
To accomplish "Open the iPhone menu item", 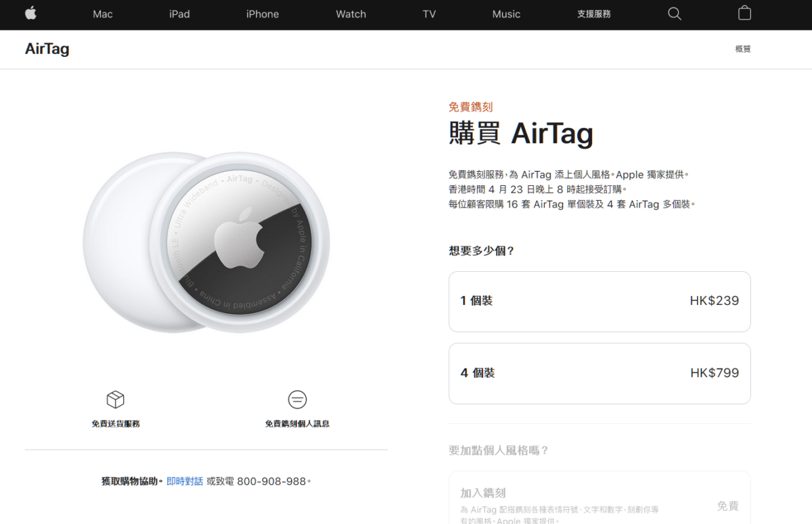I will point(263,14).
